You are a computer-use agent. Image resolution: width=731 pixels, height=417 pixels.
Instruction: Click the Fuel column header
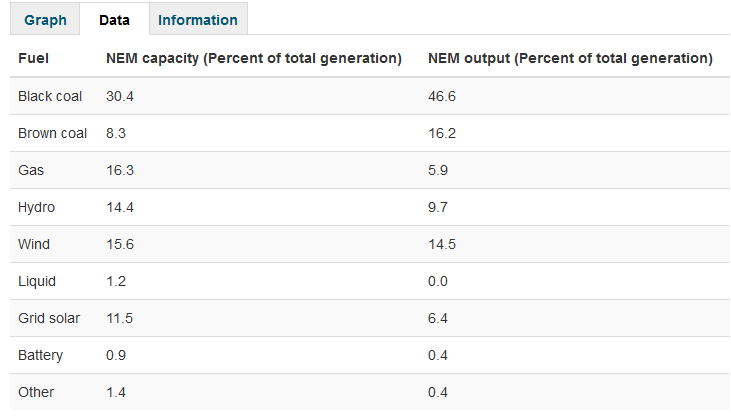(x=33, y=59)
